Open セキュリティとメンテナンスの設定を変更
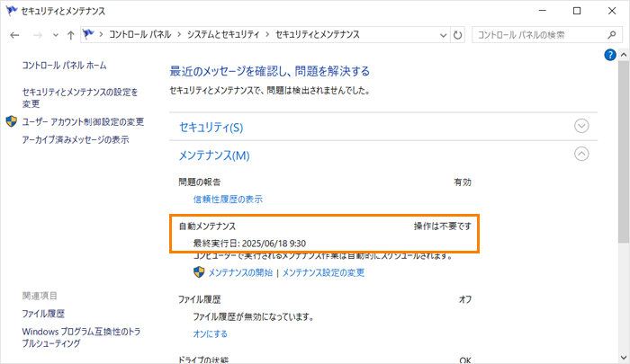 point(80,98)
